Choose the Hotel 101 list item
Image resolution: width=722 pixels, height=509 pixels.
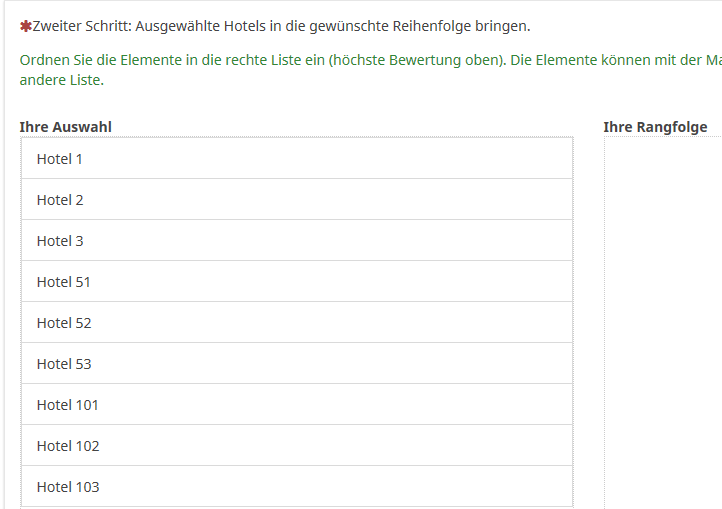pos(296,405)
